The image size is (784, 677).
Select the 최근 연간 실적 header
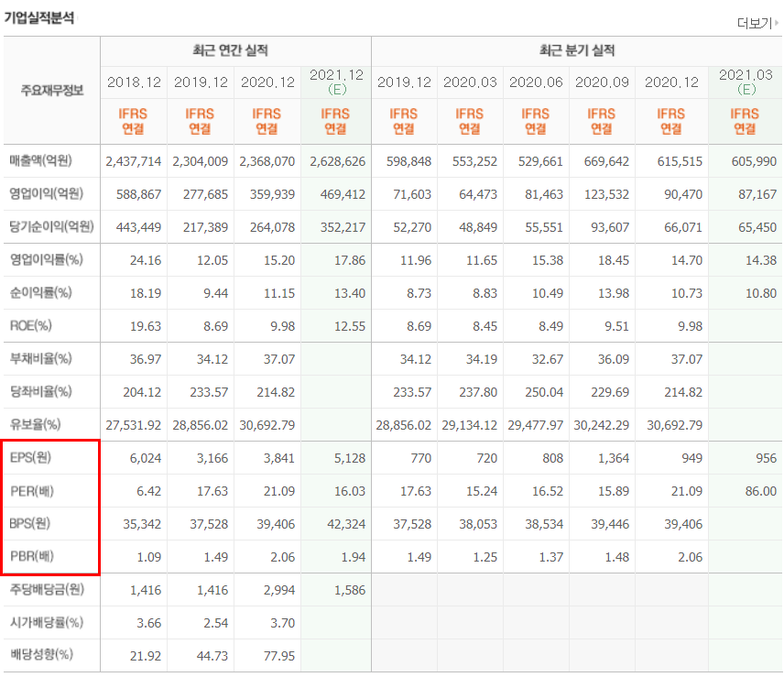231,50
